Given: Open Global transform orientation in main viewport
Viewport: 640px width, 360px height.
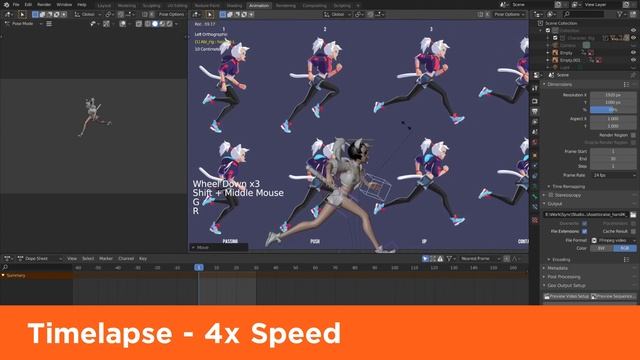Looking at the screenshot, I should 337,14.
